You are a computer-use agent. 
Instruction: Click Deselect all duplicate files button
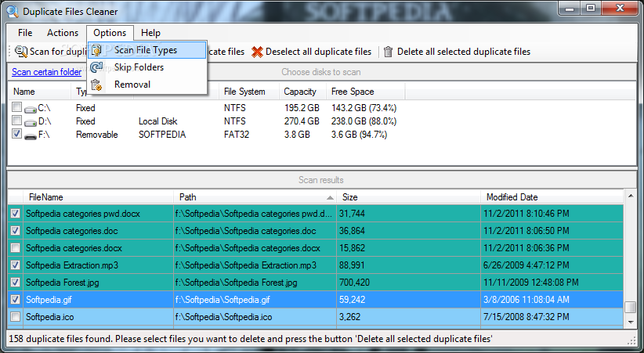(x=312, y=52)
